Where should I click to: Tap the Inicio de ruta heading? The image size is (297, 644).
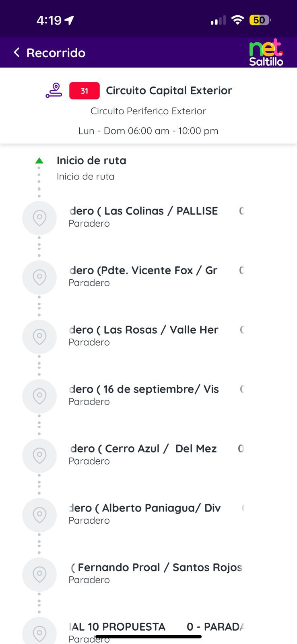pos(91,161)
